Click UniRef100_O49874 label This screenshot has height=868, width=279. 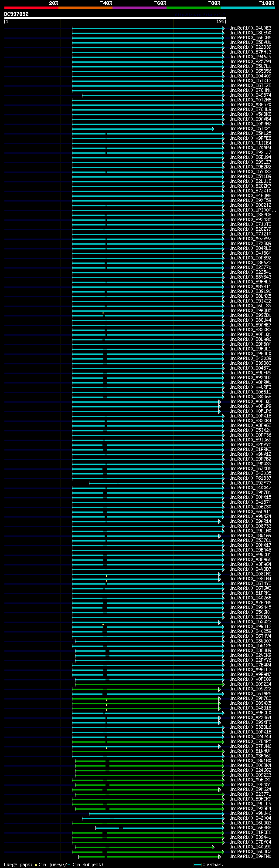click(x=250, y=95)
